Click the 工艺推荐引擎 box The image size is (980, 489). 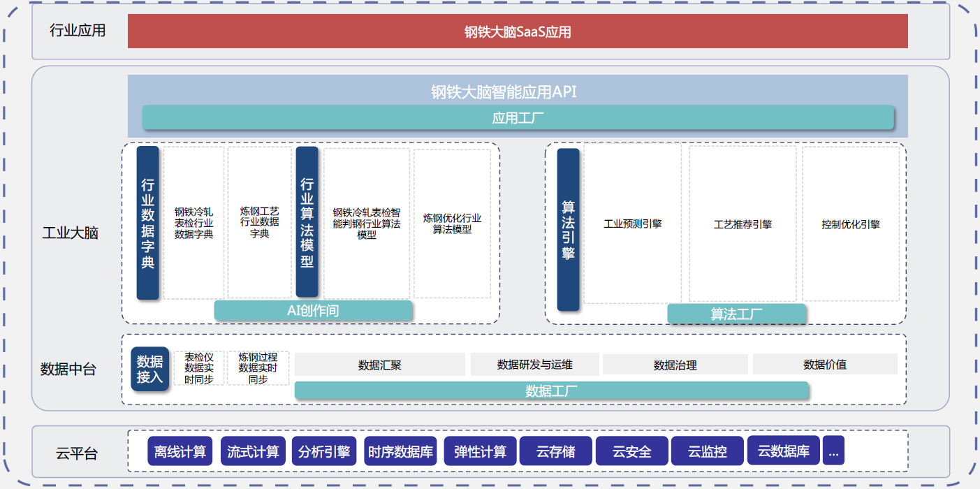click(743, 224)
